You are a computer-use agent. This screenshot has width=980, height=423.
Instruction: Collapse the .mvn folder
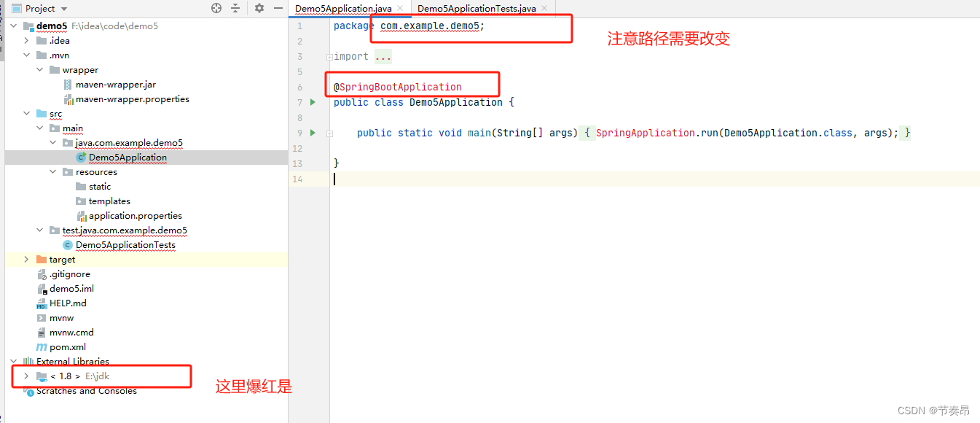click(x=27, y=55)
